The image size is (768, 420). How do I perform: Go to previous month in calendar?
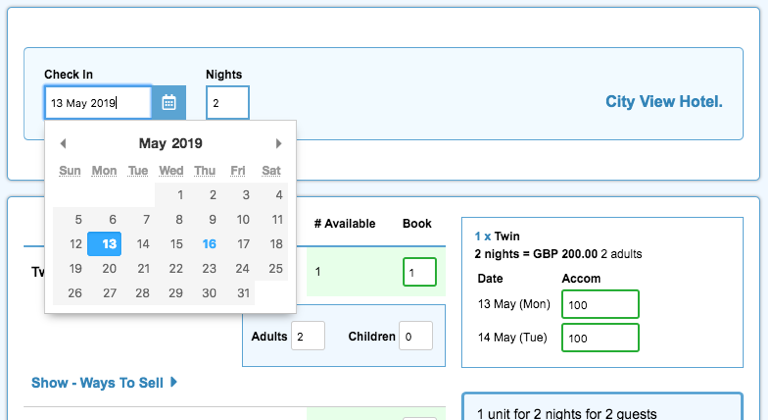63,144
